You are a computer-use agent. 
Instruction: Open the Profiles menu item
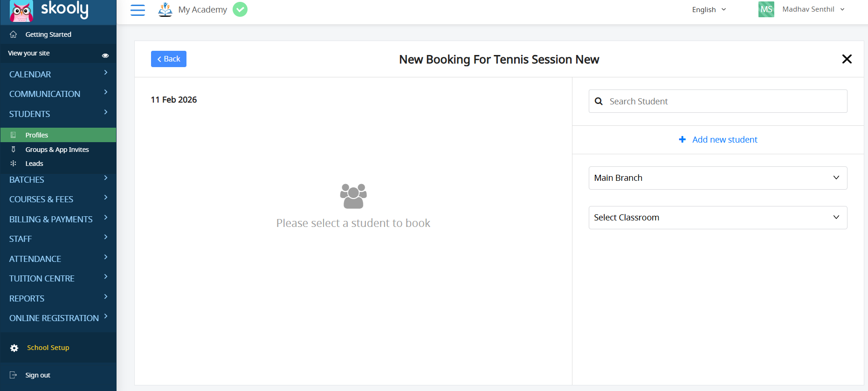[x=37, y=135]
